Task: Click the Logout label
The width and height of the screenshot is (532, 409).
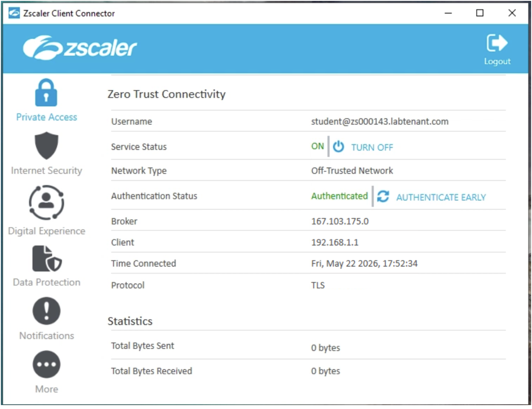Action: 497,61
